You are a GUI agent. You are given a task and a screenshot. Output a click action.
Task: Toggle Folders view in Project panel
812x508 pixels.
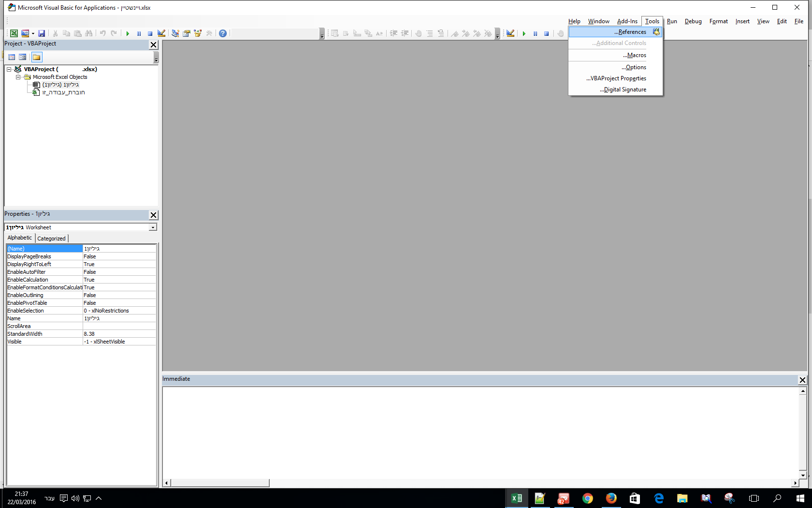click(x=37, y=57)
